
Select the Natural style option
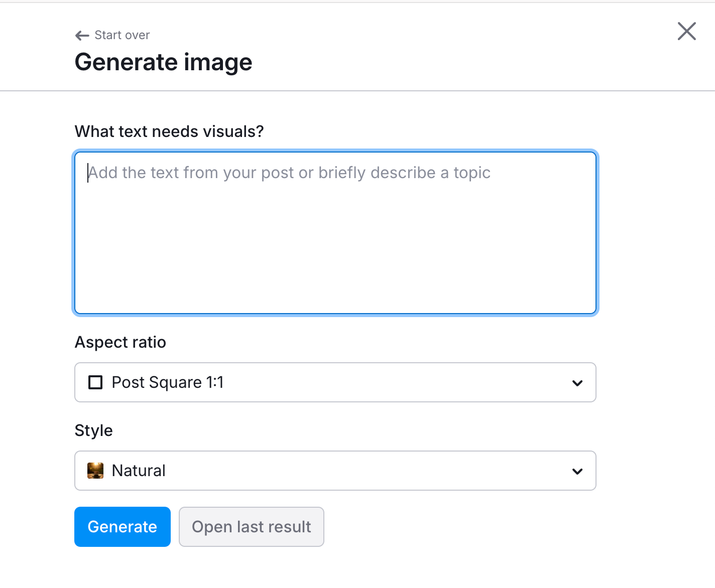(335, 471)
